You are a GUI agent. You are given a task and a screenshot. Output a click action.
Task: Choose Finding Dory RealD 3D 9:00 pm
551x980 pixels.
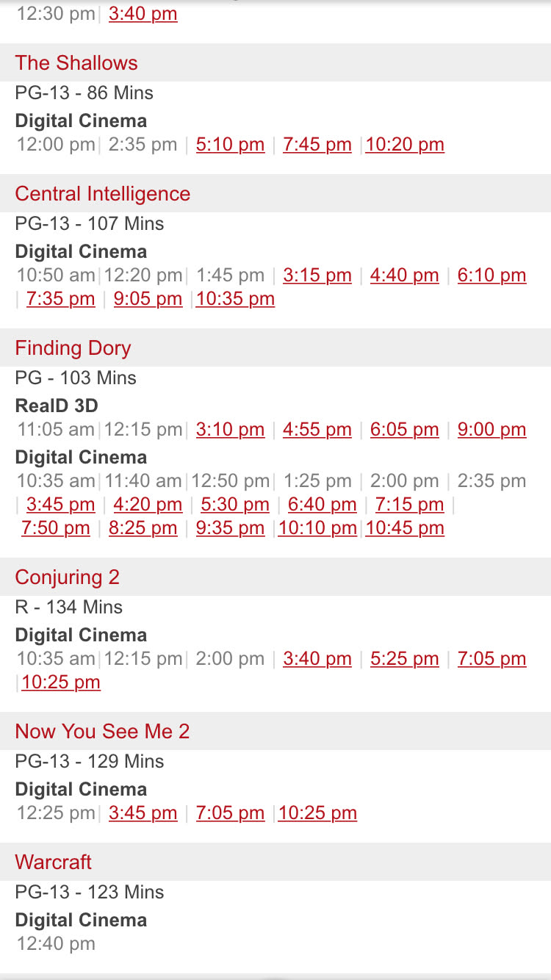(x=491, y=430)
